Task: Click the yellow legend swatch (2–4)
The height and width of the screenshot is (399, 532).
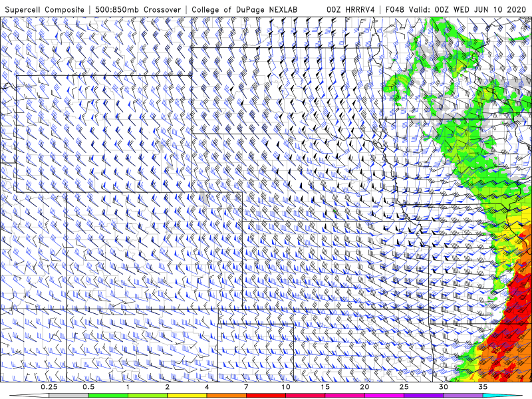Action: coord(187,396)
